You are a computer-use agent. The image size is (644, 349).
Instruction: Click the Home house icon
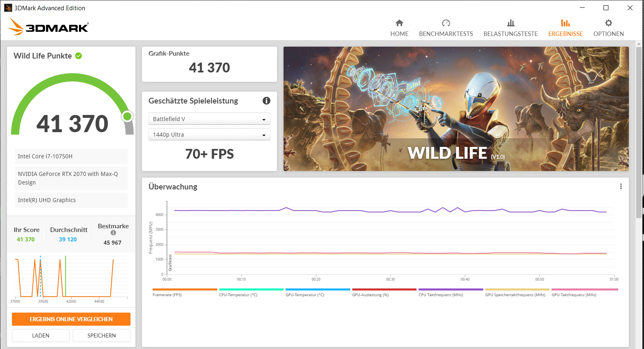pos(399,23)
